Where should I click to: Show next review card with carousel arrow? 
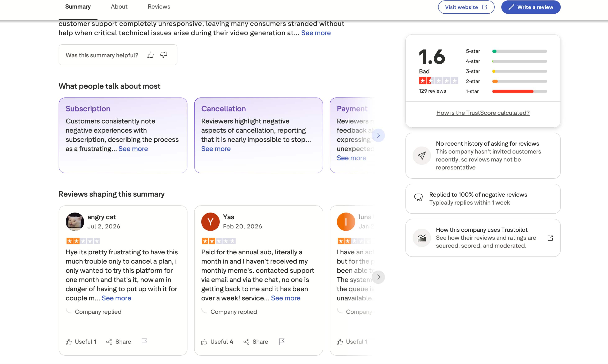pos(378,277)
